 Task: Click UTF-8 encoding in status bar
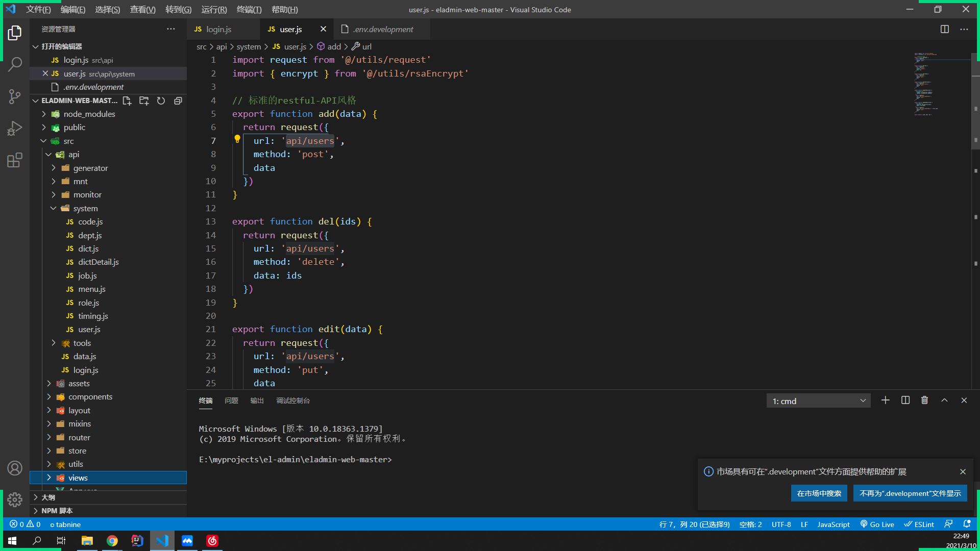point(781,524)
